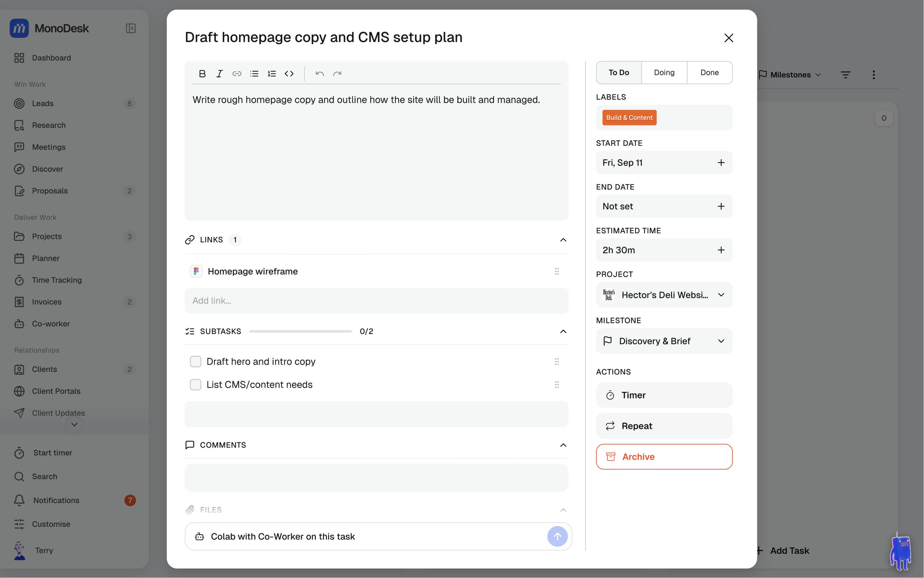Open the blue mascot helper
924x578 pixels.
(901, 552)
